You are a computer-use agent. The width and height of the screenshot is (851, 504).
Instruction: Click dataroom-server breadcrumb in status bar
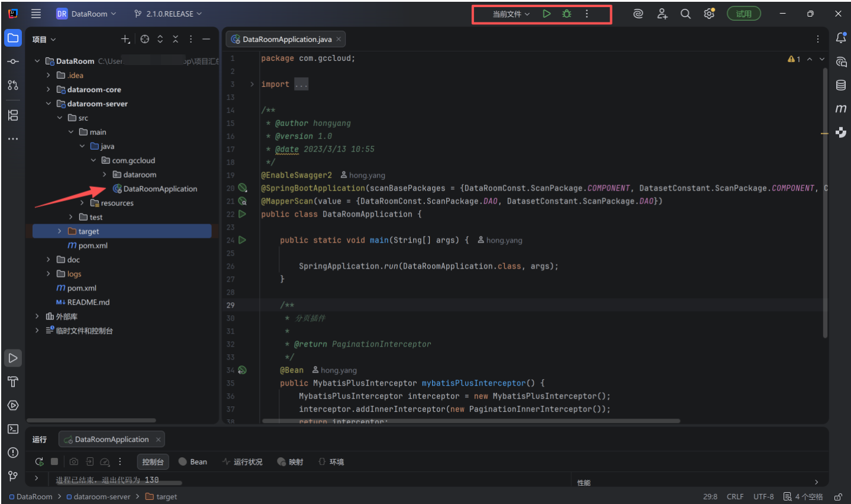tap(98, 497)
